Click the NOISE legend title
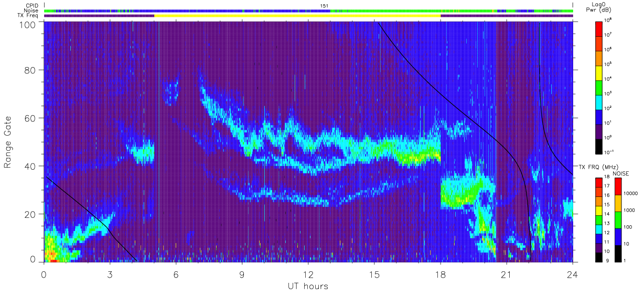The width and height of the screenshot is (644, 297). 620,173
